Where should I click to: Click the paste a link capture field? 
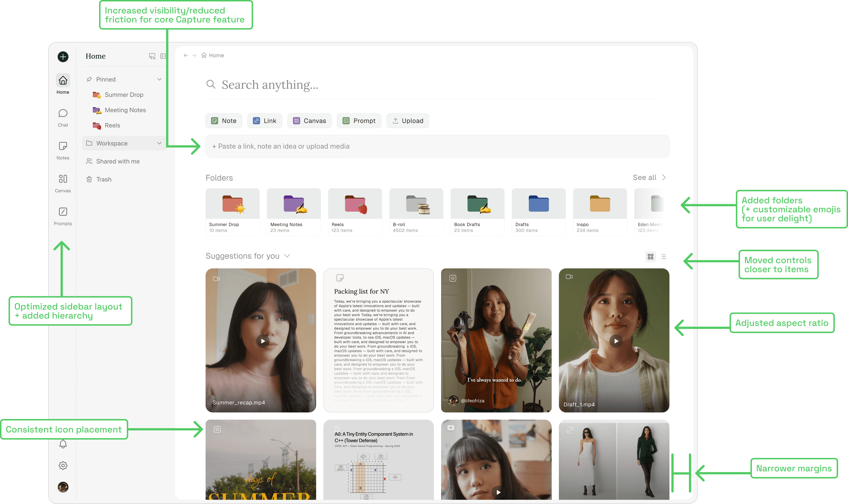click(x=437, y=146)
